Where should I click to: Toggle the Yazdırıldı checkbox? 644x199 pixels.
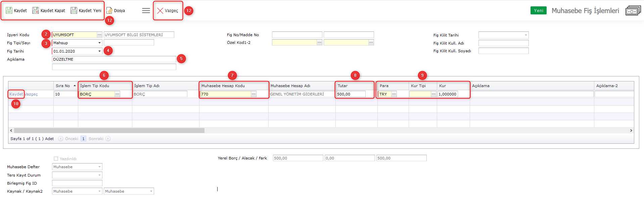pos(56,159)
